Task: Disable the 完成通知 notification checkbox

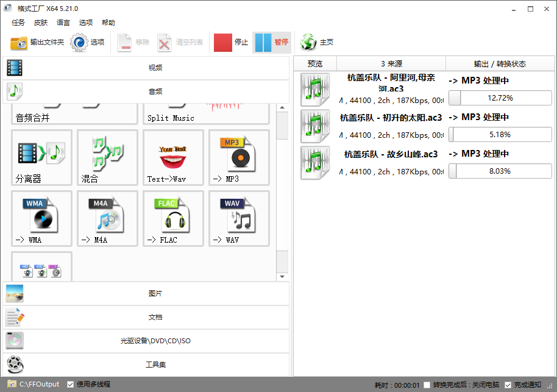Action: point(509,384)
